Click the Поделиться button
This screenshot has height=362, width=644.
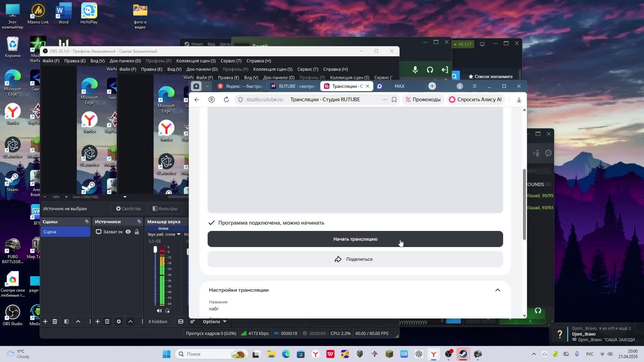355,259
